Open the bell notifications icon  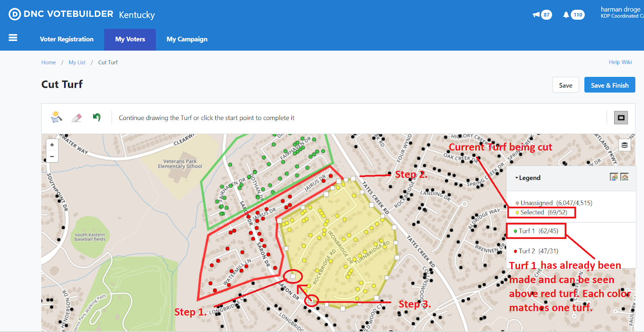pyautogui.click(x=566, y=15)
